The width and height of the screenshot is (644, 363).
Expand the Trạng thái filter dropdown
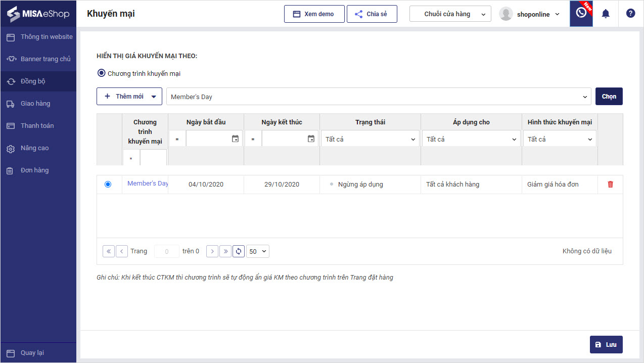click(x=370, y=139)
